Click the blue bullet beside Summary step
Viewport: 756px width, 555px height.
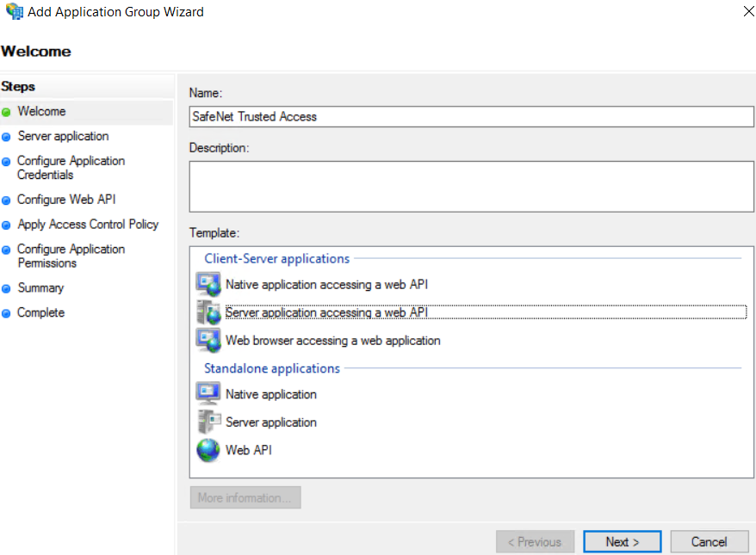coord(6,289)
